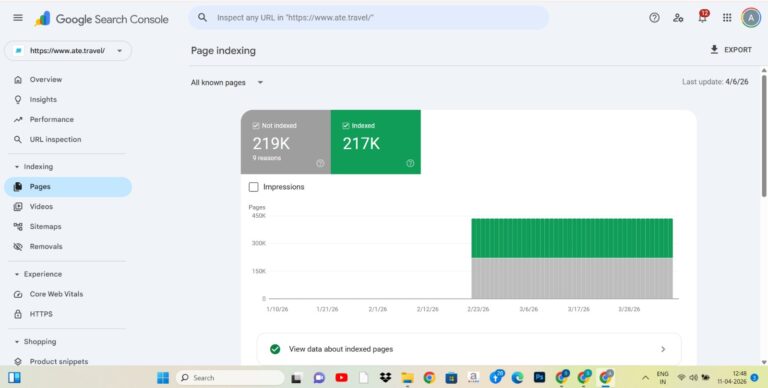
Task: Open the Windows Start menu
Action: (163, 378)
